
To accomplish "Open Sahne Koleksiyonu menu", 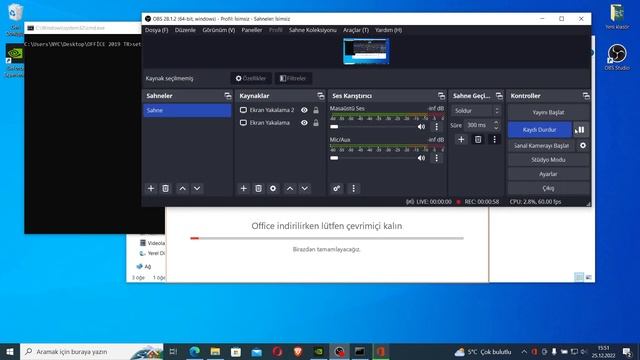I will pos(313,30).
